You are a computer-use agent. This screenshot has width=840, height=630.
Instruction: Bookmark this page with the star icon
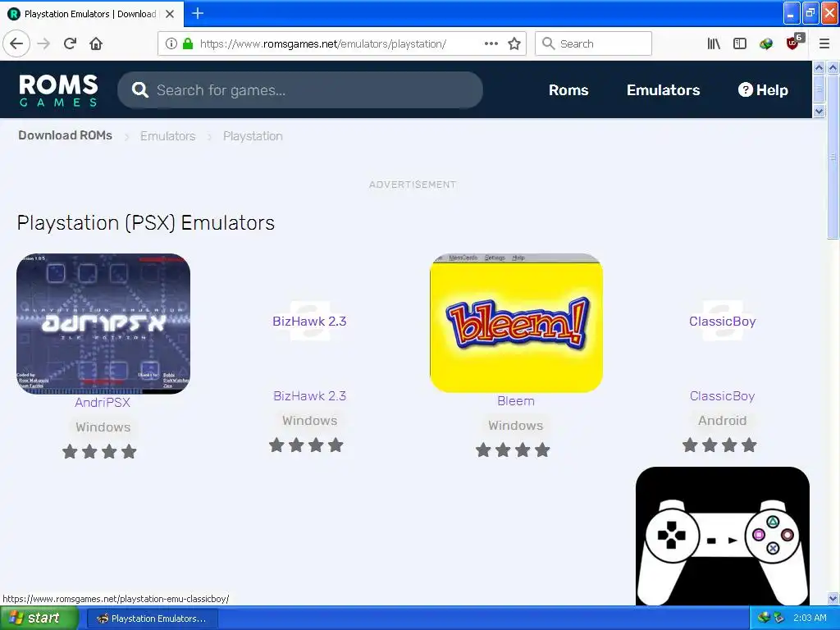click(x=514, y=43)
